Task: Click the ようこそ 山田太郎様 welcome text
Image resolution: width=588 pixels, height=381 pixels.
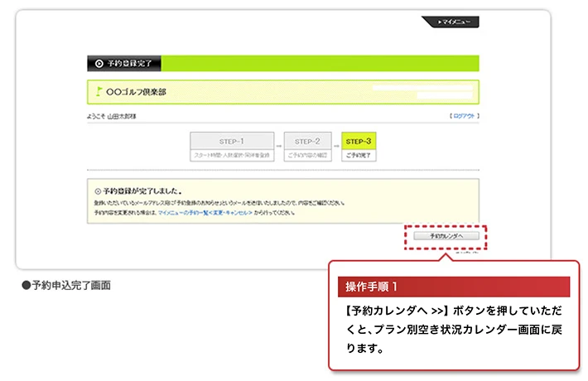Action: click(111, 117)
